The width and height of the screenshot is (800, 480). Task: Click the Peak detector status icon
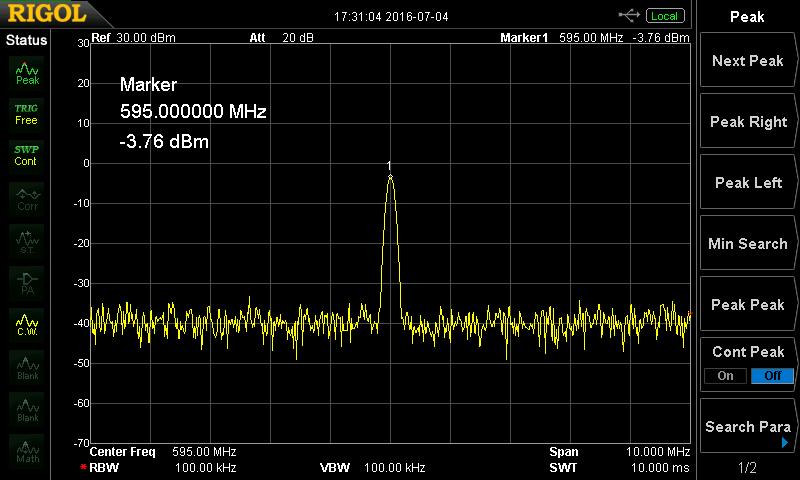tap(27, 72)
